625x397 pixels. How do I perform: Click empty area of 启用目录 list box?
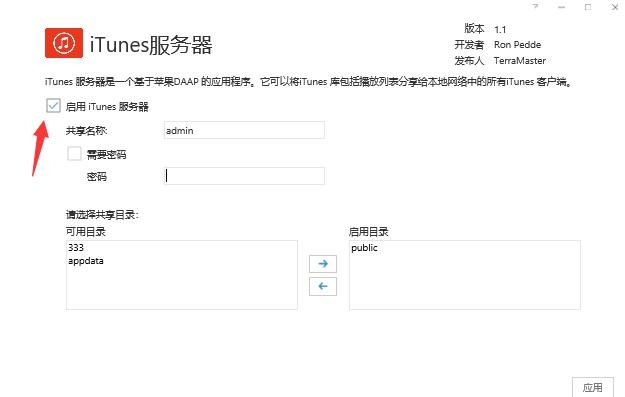click(x=465, y=283)
